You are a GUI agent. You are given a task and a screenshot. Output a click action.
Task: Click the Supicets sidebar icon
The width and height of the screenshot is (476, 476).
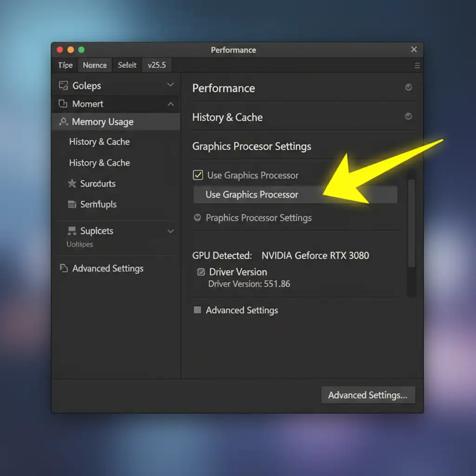[72, 231]
